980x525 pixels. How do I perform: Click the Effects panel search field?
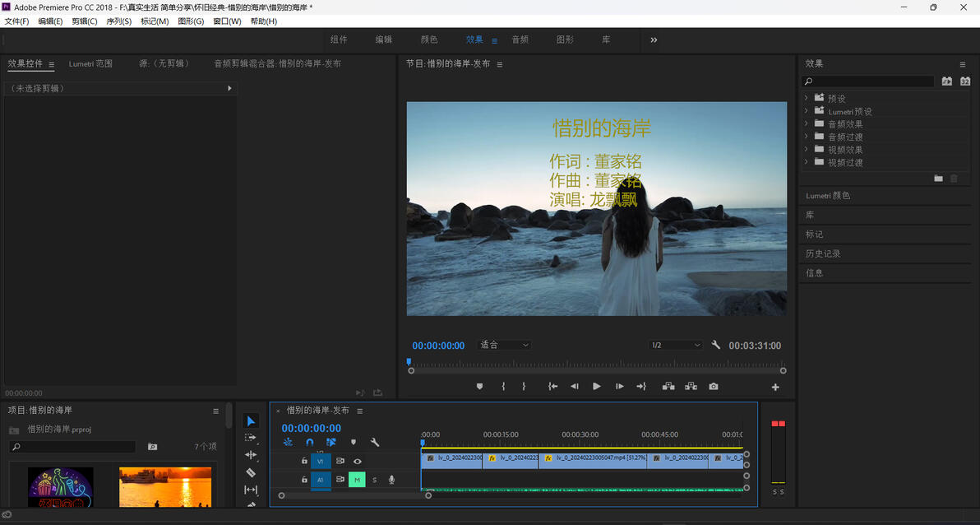(x=868, y=81)
